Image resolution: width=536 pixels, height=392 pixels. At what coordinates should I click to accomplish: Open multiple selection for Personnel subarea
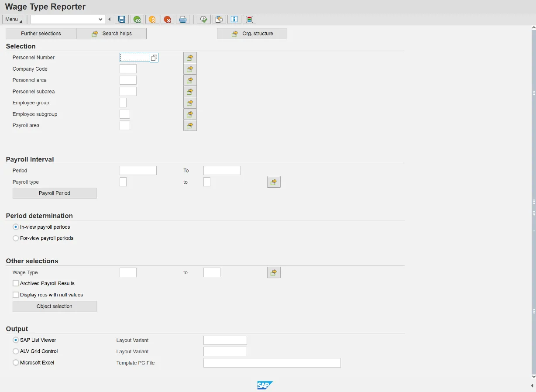coord(190,92)
